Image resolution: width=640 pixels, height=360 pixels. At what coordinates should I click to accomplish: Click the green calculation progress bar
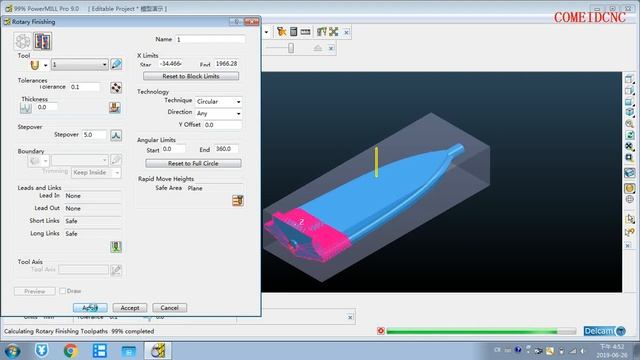coord(481,331)
